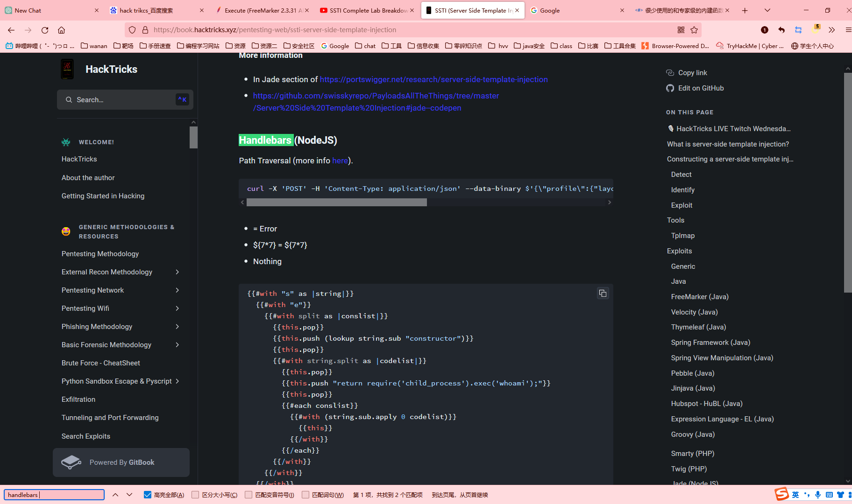Click the HackTricks logo icon
Screen dimensions: 852x504
click(x=67, y=69)
